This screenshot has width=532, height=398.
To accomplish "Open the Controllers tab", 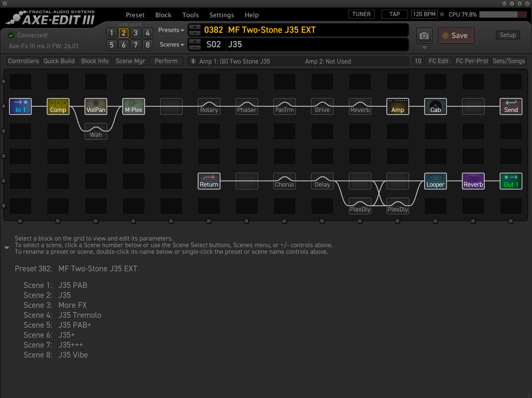I will pyautogui.click(x=23, y=61).
